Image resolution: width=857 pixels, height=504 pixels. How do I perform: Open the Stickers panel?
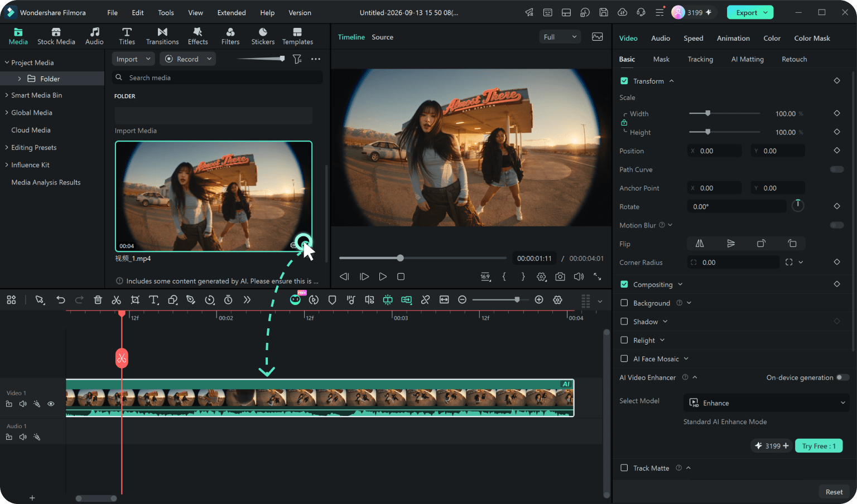pyautogui.click(x=263, y=36)
